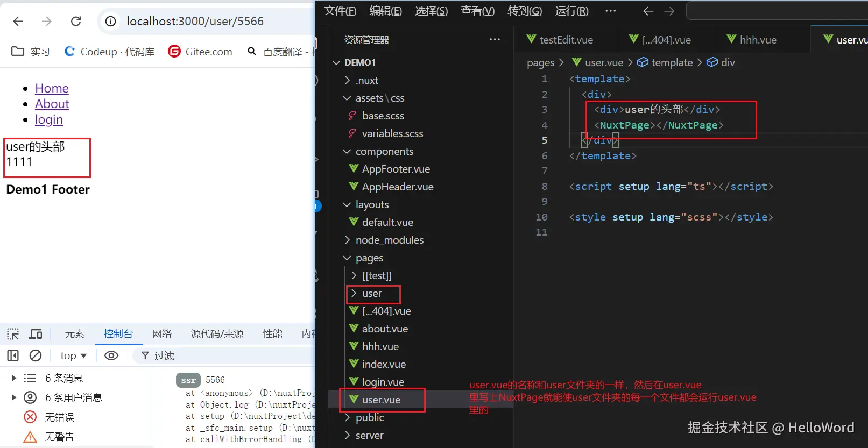The image size is (868, 448).
Task: Click the address bar URL localhost:3000/user/5566
Action: coord(195,21)
